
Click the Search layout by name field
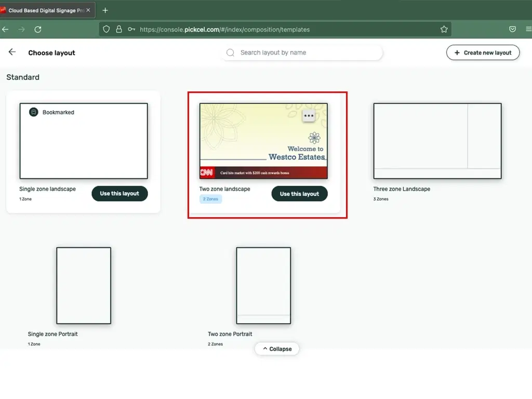point(301,52)
